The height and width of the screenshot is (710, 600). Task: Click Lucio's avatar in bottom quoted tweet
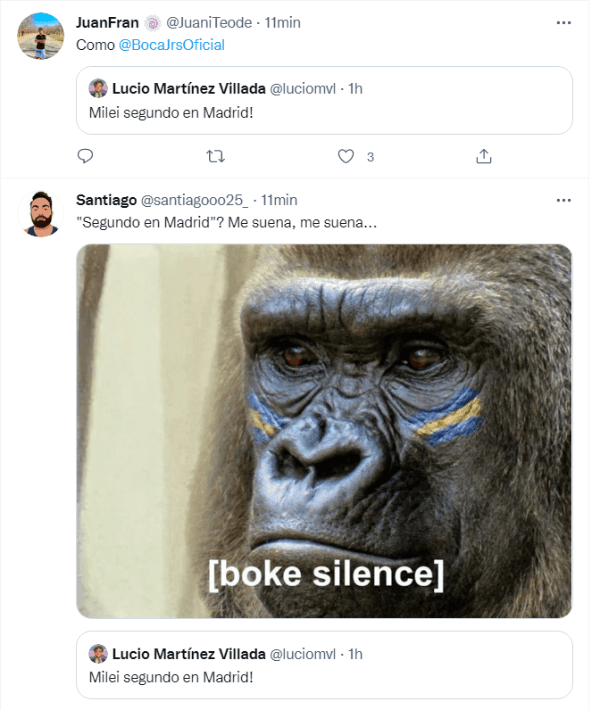98,654
